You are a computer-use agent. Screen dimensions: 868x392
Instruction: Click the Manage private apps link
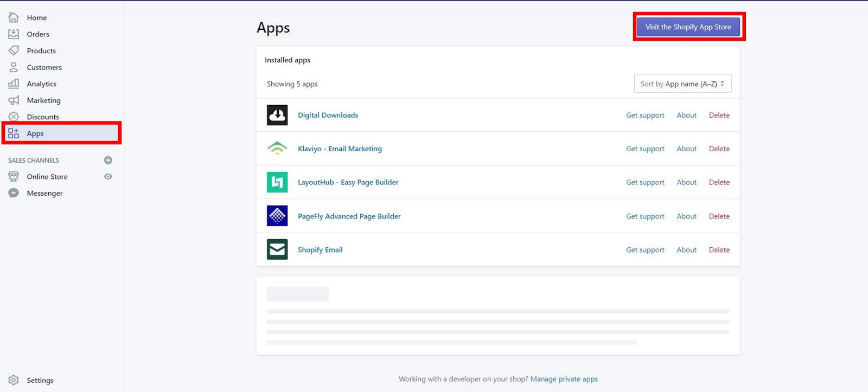(x=564, y=379)
